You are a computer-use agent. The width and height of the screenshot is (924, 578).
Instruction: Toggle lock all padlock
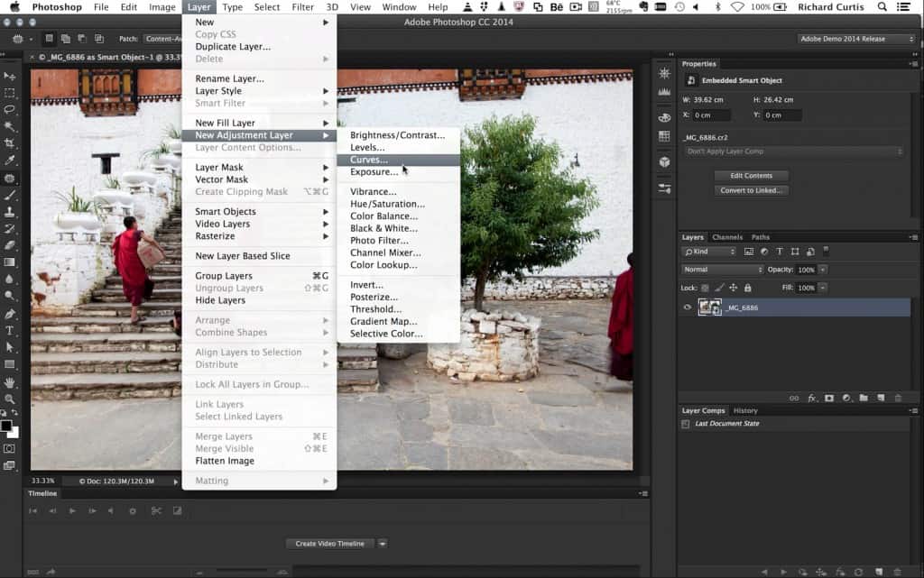(747, 288)
